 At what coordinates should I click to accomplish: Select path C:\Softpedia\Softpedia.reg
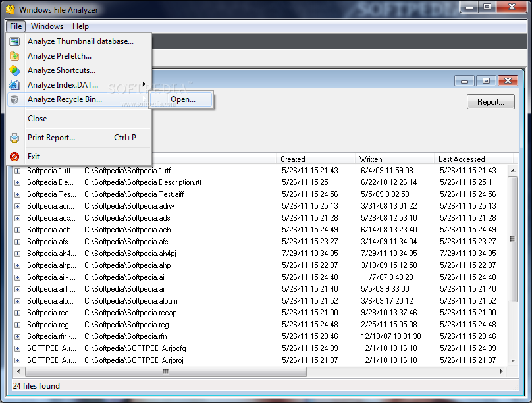pyautogui.click(x=126, y=325)
